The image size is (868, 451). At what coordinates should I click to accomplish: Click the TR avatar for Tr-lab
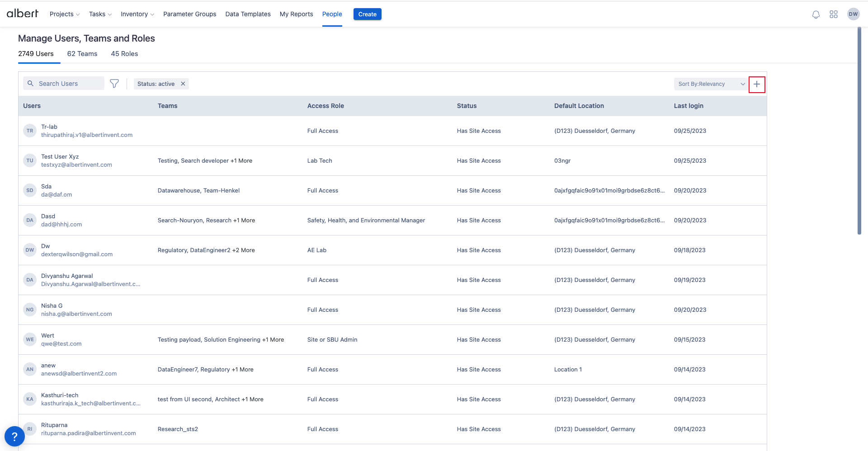tap(30, 131)
